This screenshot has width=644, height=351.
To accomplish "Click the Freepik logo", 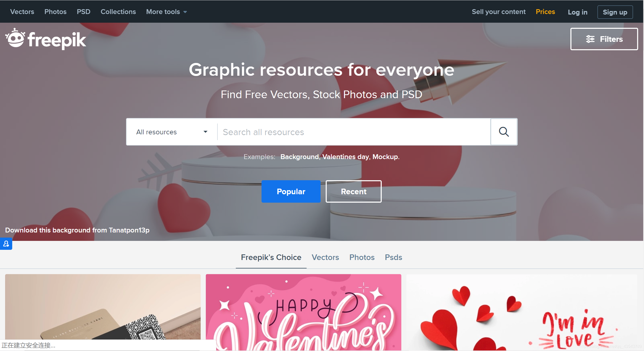I will [46, 39].
